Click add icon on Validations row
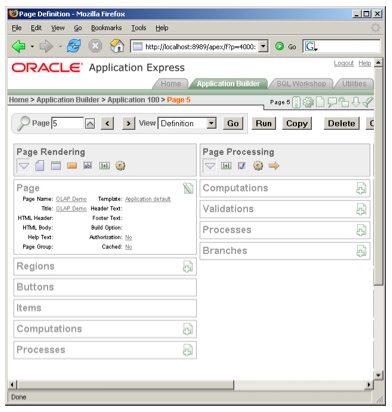 coord(361,209)
